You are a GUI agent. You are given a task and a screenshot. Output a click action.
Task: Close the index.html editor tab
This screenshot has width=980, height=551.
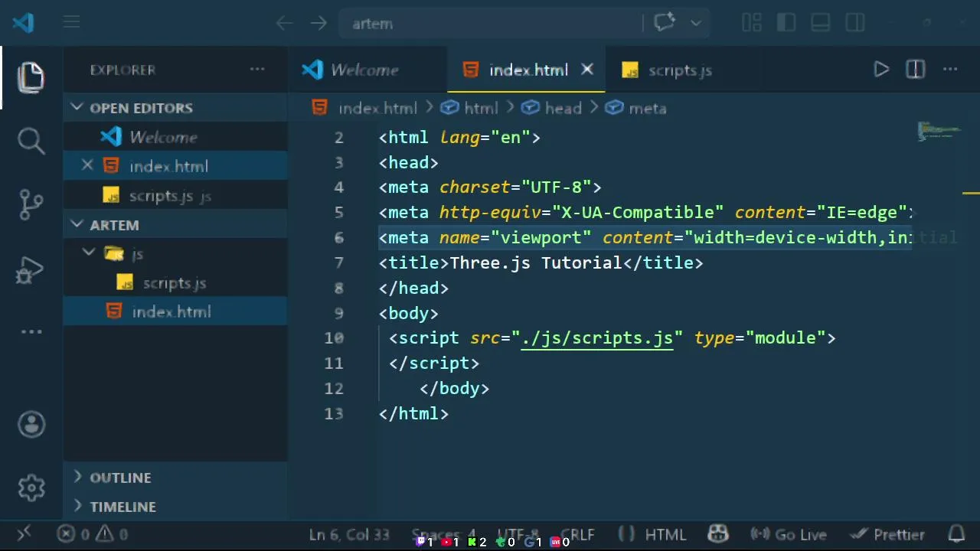[587, 70]
